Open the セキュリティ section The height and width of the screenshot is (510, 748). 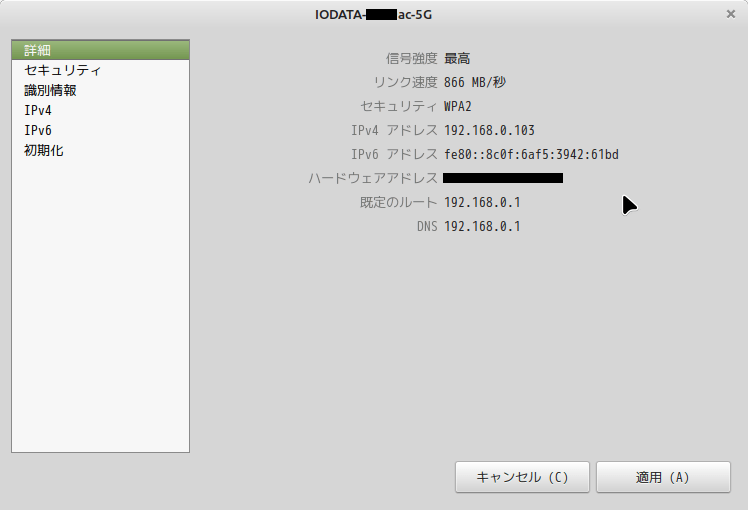pyautogui.click(x=100, y=70)
